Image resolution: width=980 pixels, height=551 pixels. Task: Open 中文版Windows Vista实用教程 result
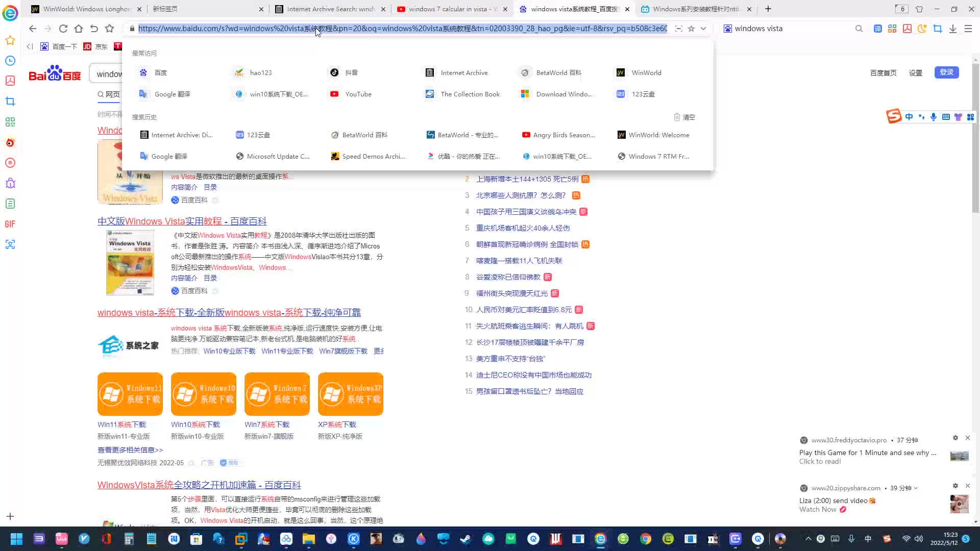coord(182,221)
